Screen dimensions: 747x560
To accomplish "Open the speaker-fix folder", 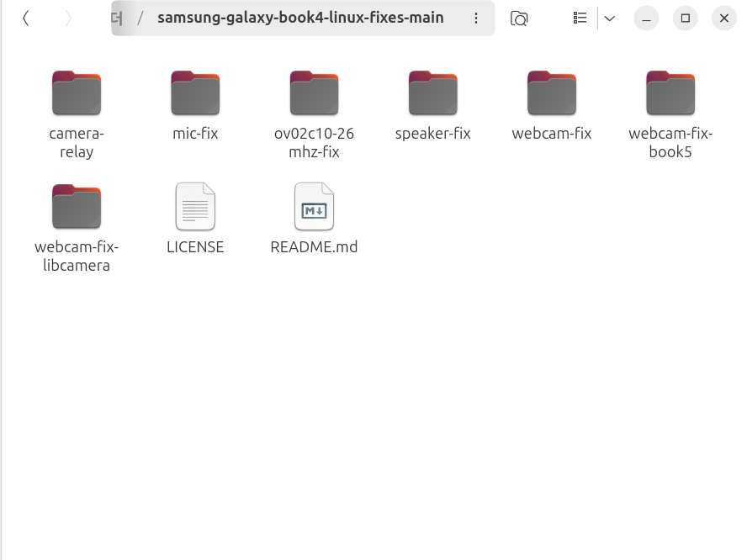I will tap(432, 92).
